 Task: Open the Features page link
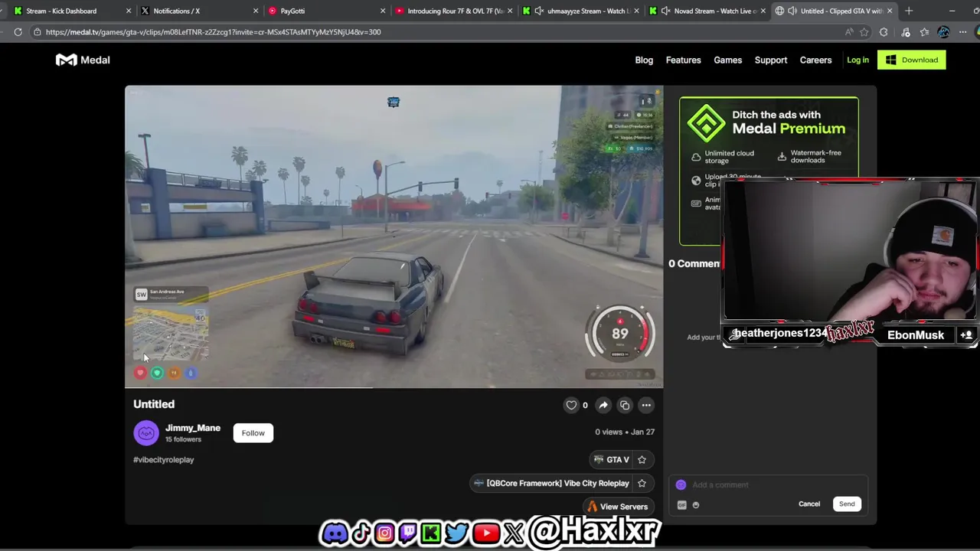pyautogui.click(x=683, y=60)
